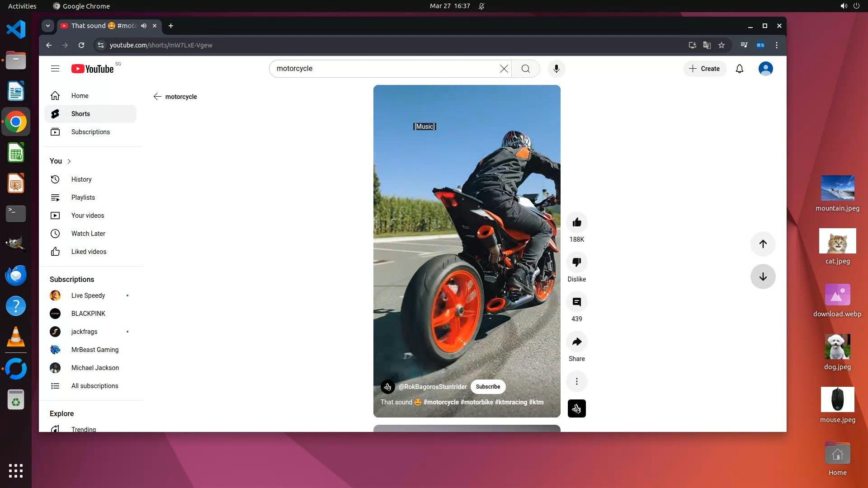The image size is (868, 488).
Task: Toggle the YouTube sidebar menu
Action: coord(55,69)
